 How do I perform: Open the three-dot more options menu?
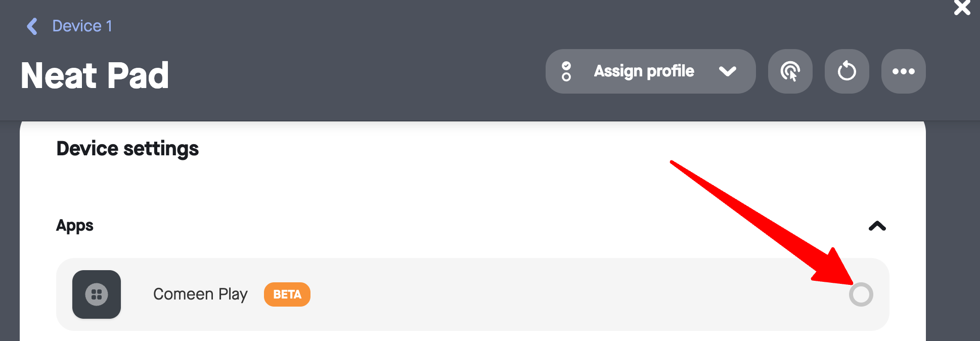(x=904, y=71)
